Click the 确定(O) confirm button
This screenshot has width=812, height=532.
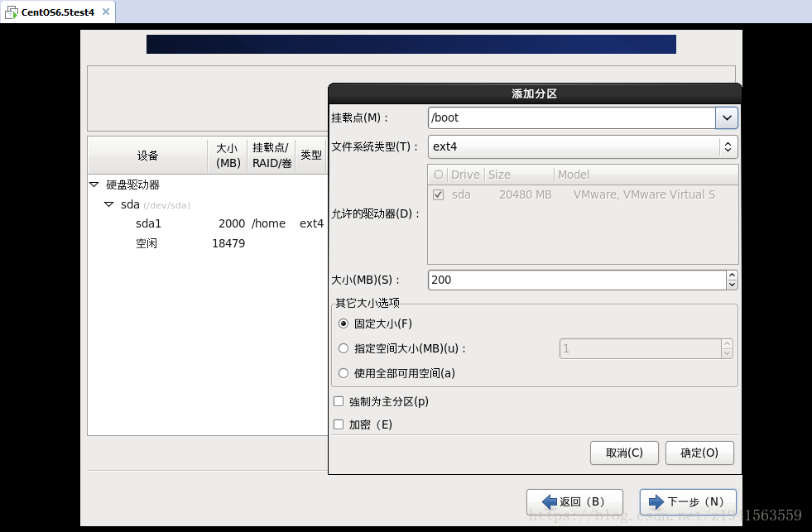(699, 453)
